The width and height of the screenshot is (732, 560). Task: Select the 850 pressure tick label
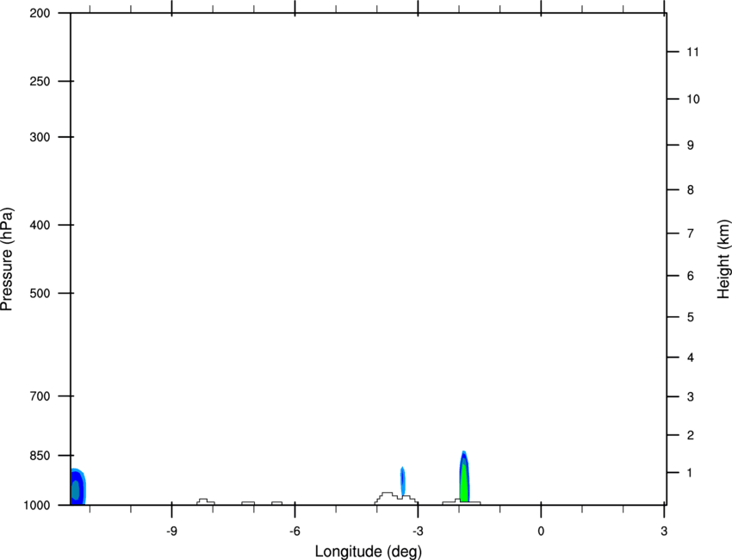[40, 456]
